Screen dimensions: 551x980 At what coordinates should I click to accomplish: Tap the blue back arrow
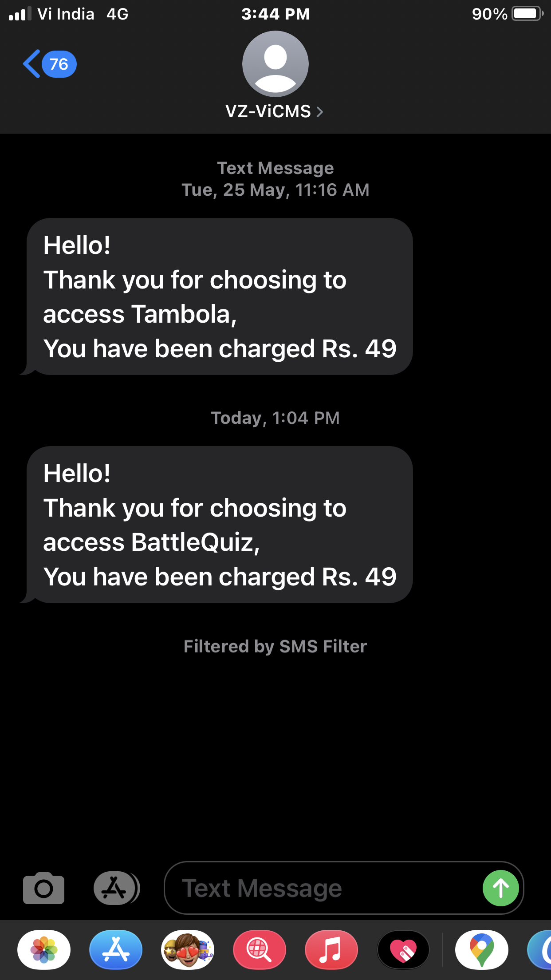(32, 64)
